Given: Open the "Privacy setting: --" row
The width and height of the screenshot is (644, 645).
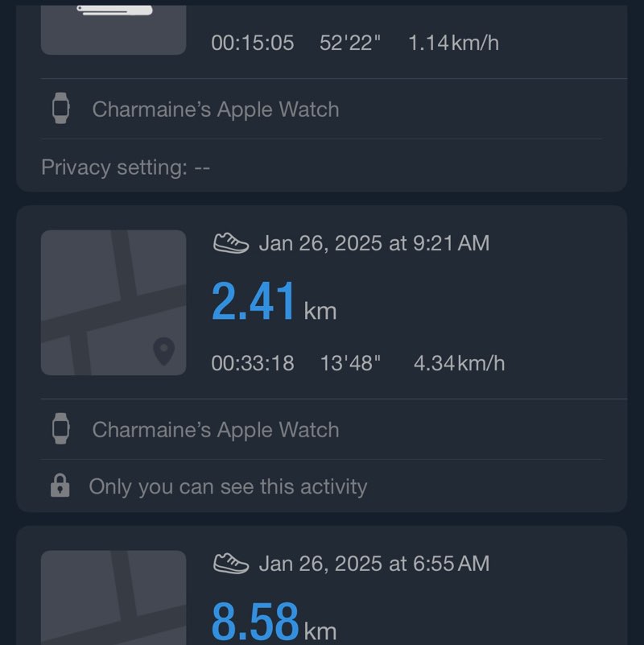Looking at the screenshot, I should pyautogui.click(x=126, y=167).
